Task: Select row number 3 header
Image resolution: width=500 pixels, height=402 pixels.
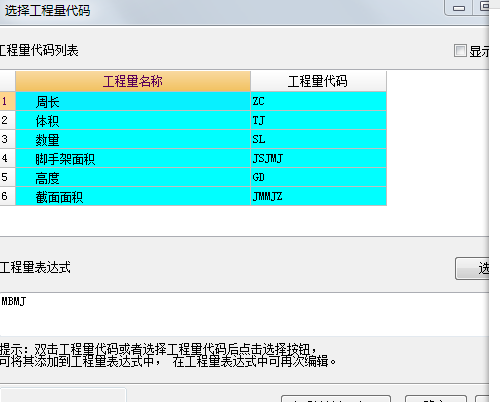Action: [x=7, y=139]
